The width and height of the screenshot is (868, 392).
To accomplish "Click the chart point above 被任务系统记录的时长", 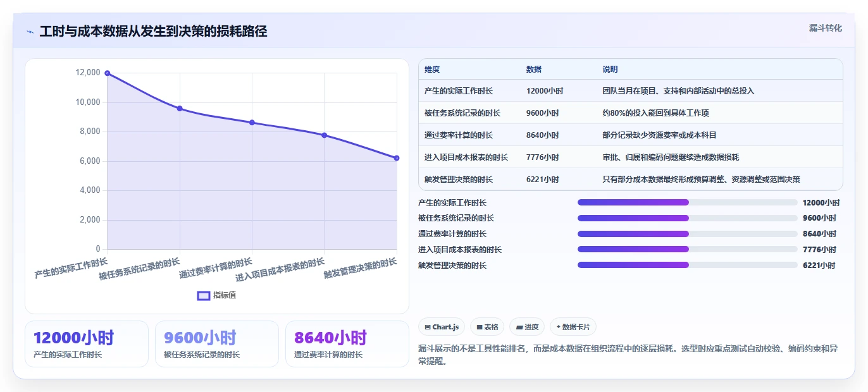I will point(180,109).
